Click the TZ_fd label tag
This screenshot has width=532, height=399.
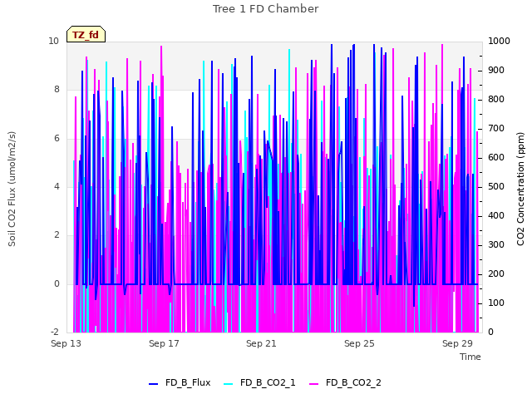86,34
